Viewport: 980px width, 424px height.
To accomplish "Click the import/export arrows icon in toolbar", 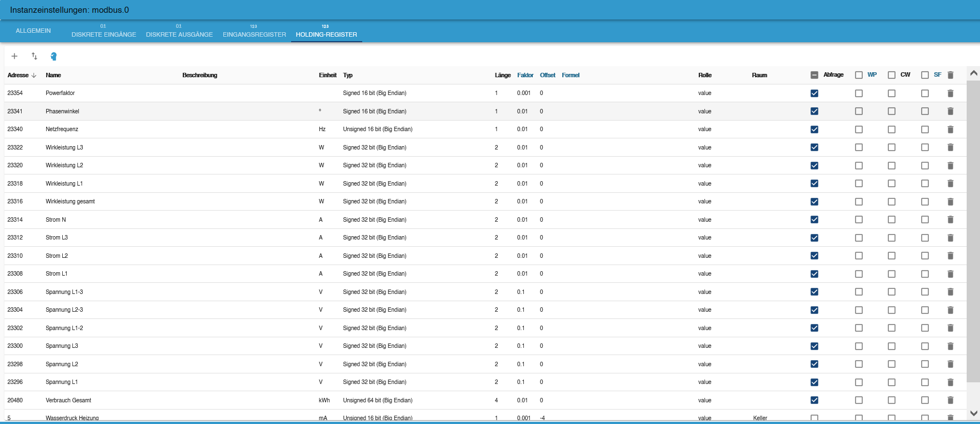I will pyautogui.click(x=34, y=56).
